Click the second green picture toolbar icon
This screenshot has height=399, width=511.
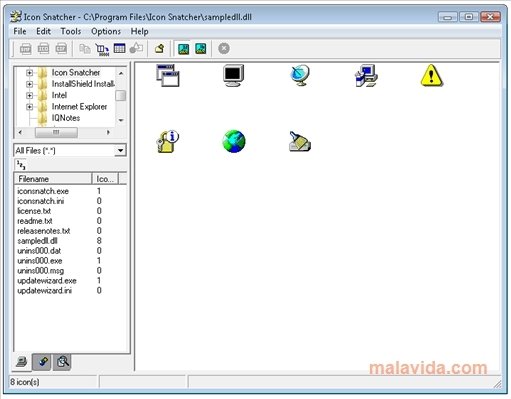(201, 49)
